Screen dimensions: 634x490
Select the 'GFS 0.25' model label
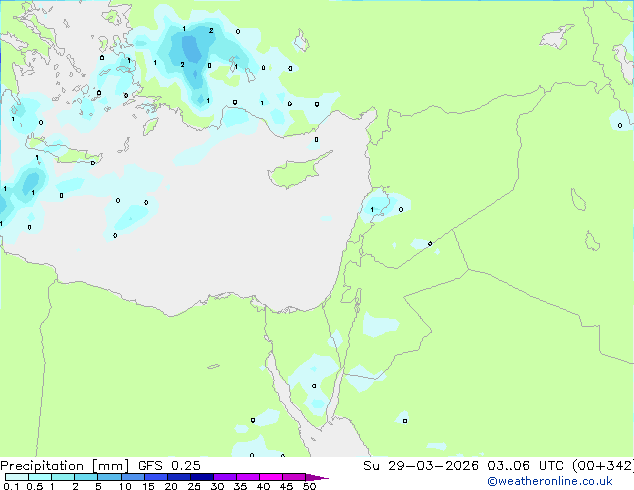(169, 466)
